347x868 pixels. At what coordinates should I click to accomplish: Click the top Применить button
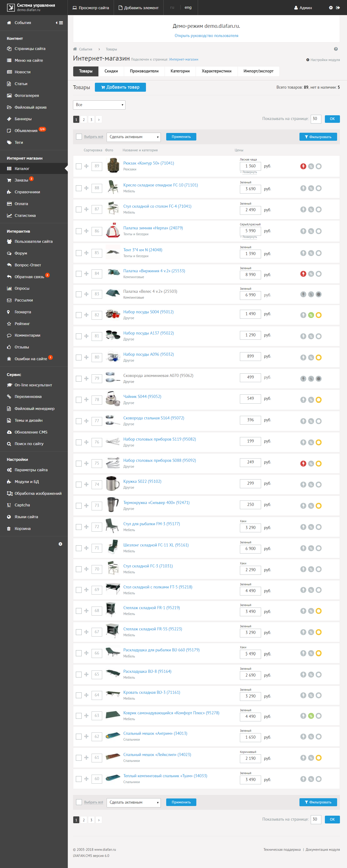coord(181,137)
